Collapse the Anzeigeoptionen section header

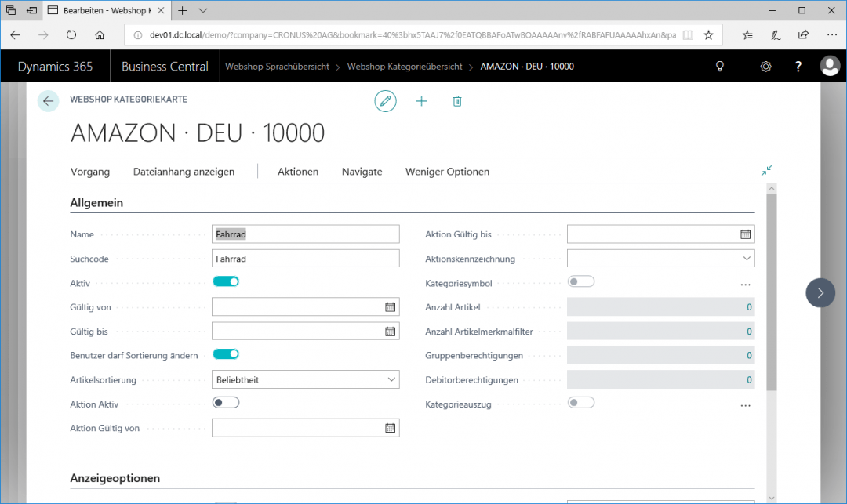click(x=115, y=478)
